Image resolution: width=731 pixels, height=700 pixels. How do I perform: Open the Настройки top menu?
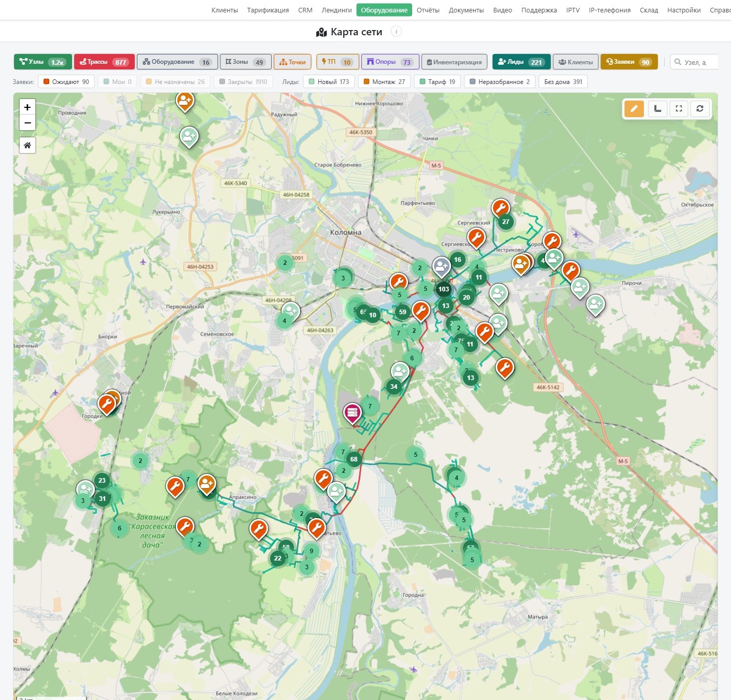(684, 10)
